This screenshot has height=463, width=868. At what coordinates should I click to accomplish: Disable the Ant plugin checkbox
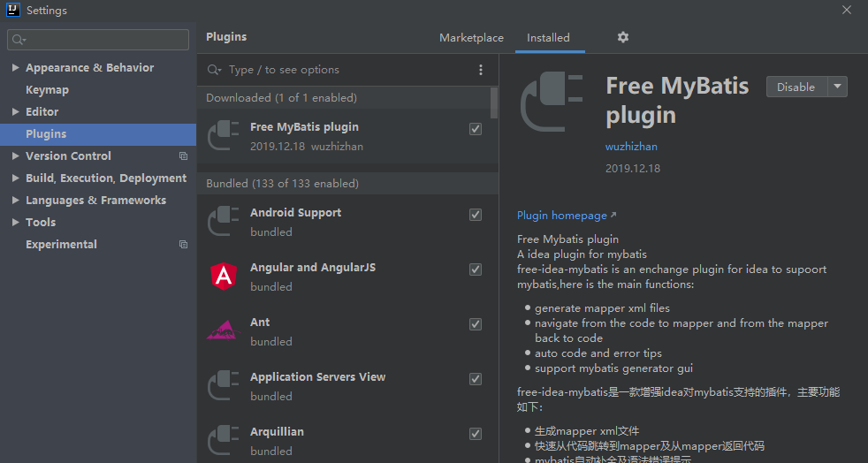(475, 324)
